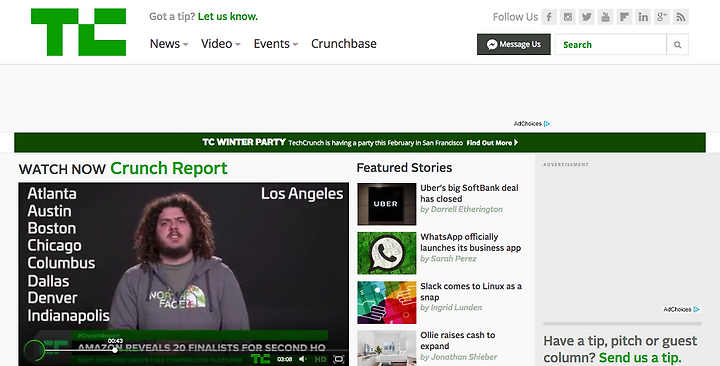Open TechCrunch YouTube icon
This screenshot has width=720, height=366.
click(x=605, y=17)
